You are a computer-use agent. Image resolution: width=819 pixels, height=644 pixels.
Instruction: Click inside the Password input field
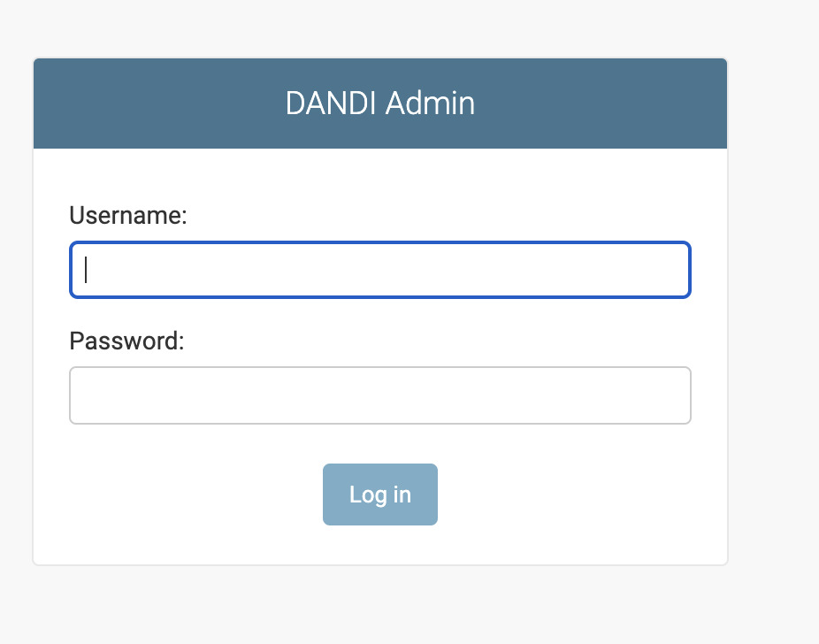pyautogui.click(x=380, y=395)
